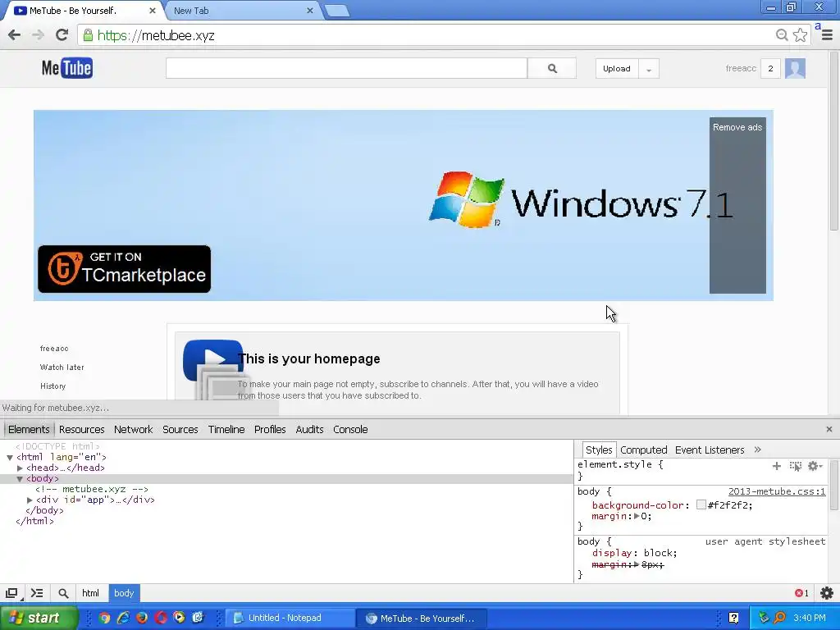The height and width of the screenshot is (630, 840).
Task: Open the freeacc profile avatar
Action: [795, 69]
